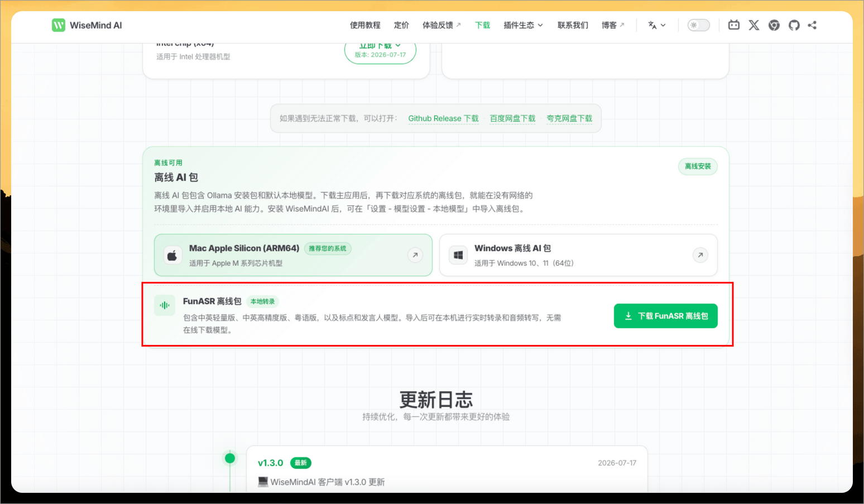Image resolution: width=864 pixels, height=504 pixels.
Task: Click the green timeline dot for v1.3.0
Action: (x=230, y=459)
